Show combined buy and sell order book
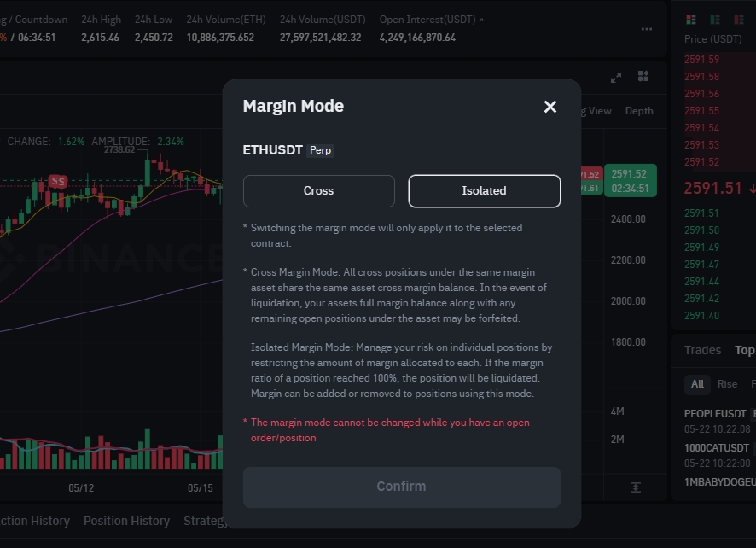 [691, 20]
